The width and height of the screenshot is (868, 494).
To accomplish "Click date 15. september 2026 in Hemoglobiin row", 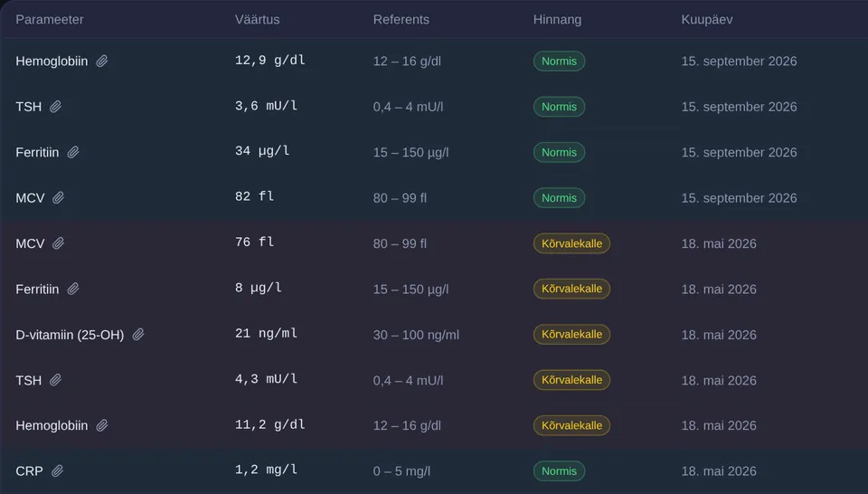I will pos(739,61).
